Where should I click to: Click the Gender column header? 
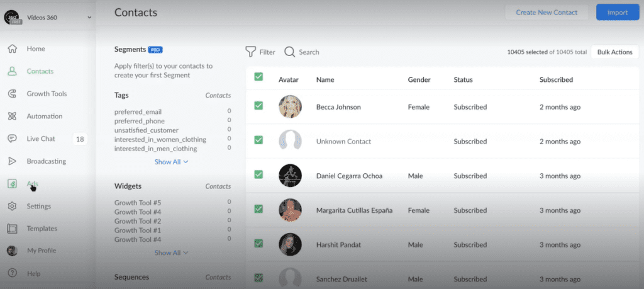tap(419, 80)
